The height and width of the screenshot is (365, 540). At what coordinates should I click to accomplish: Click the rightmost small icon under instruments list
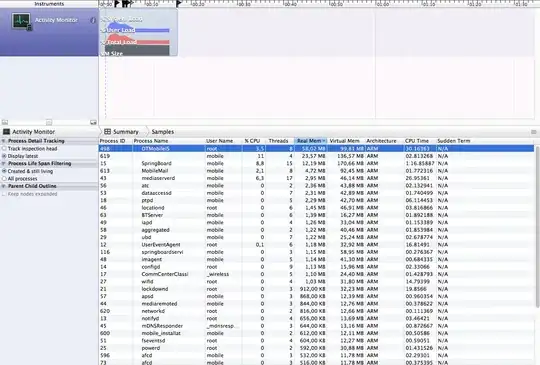pos(93,122)
